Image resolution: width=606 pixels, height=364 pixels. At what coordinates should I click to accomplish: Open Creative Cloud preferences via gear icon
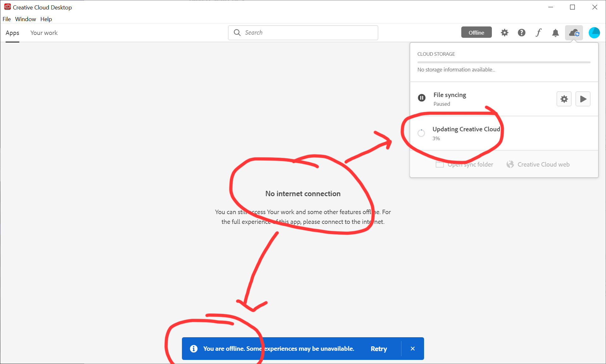point(504,32)
